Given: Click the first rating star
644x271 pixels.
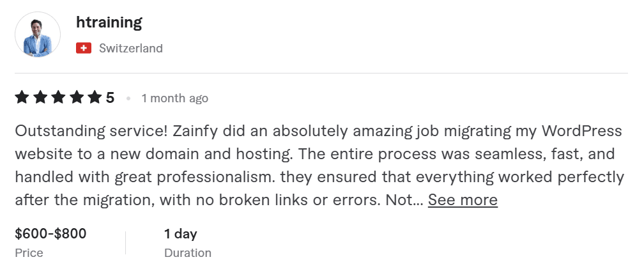Looking at the screenshot, I should point(22,98).
